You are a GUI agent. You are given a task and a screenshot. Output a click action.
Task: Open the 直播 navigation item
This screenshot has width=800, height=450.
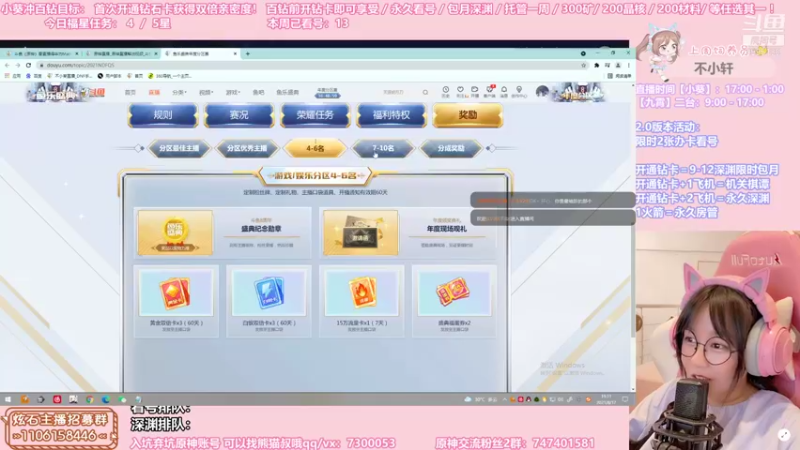[154, 92]
